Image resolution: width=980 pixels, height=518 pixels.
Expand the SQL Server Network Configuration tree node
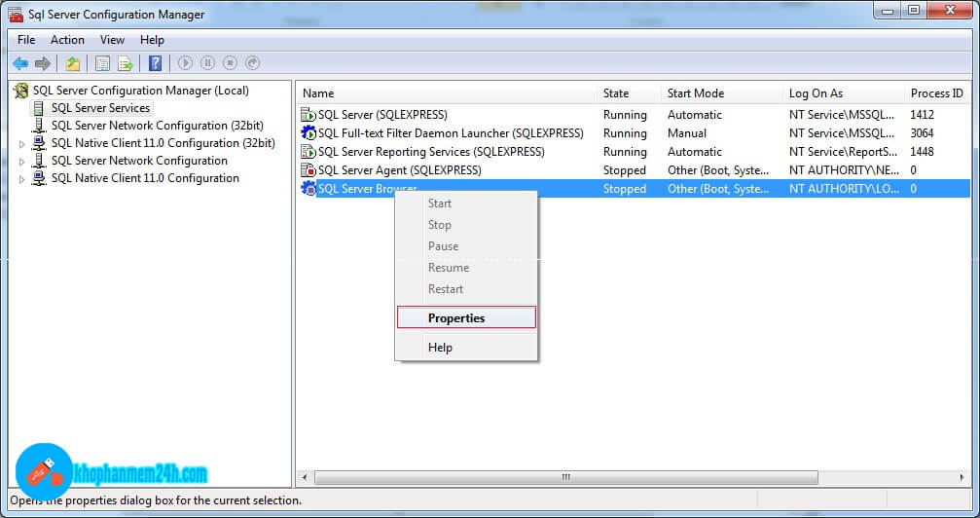tap(23, 161)
